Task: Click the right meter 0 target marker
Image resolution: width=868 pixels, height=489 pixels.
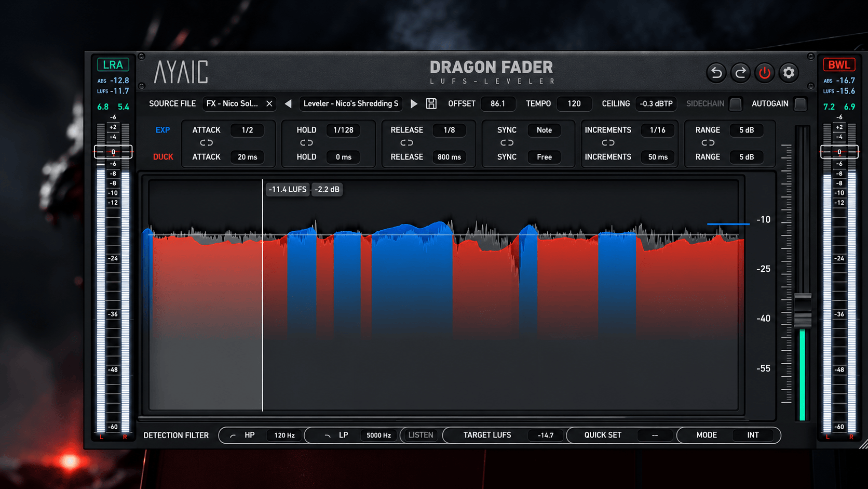Action: click(x=839, y=152)
